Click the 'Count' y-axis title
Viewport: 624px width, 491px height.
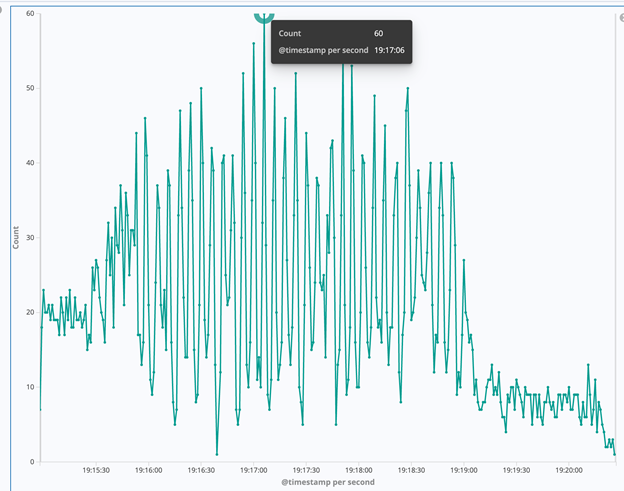pyautogui.click(x=15, y=238)
